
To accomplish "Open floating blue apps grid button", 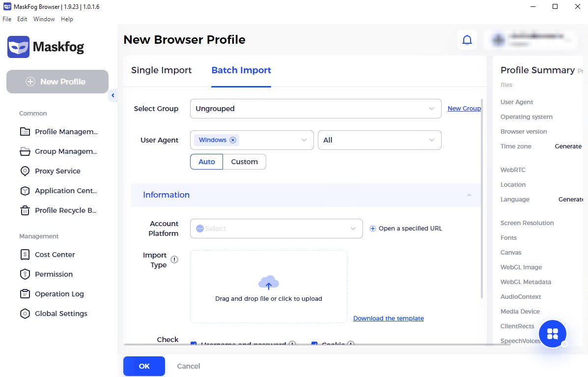I will 552,333.
